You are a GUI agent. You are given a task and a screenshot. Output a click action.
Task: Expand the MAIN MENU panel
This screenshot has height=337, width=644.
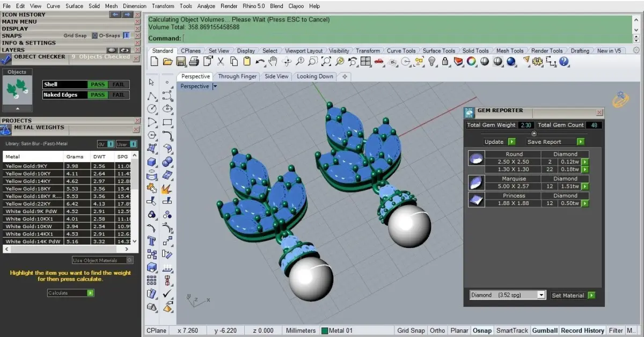[x=19, y=21]
